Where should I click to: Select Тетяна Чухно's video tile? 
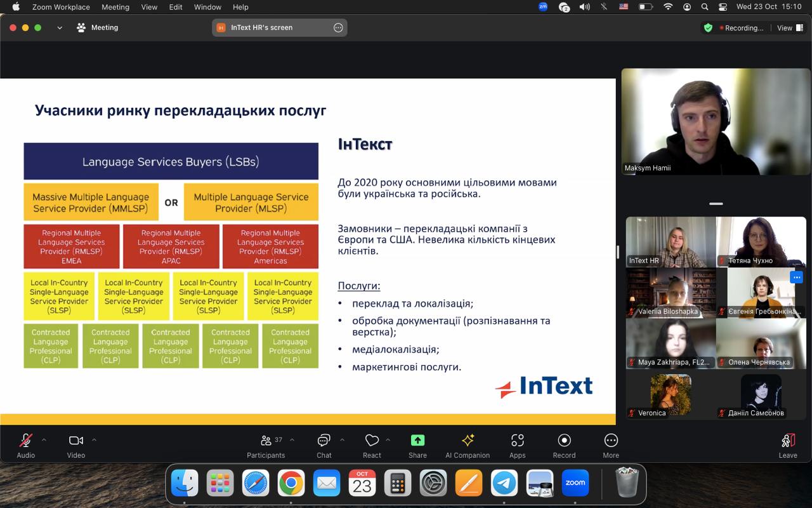(761, 242)
